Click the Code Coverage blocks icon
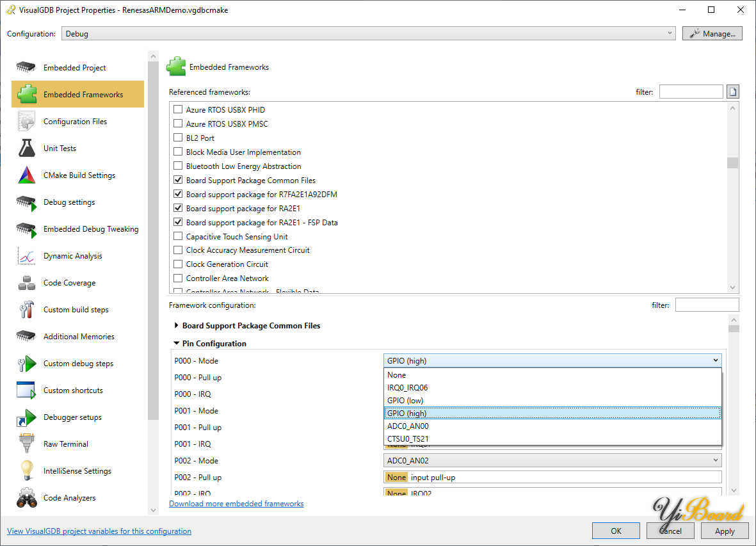This screenshot has width=756, height=546. pos(26,283)
